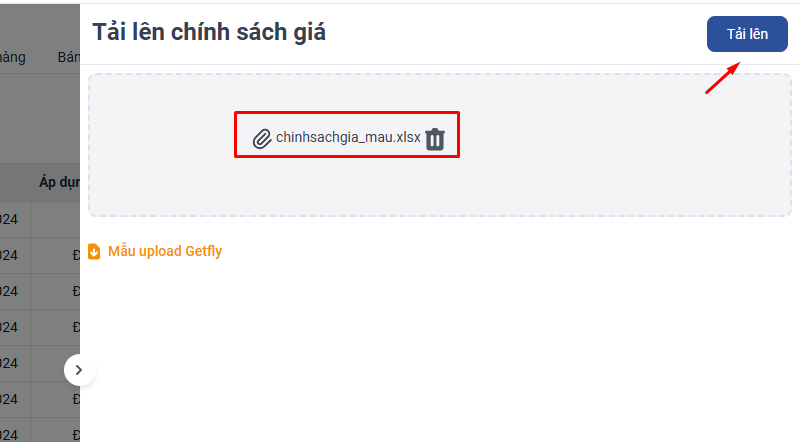Click the first Đ cell in Áp dụng column
This screenshot has height=442, width=799.
[76, 255]
